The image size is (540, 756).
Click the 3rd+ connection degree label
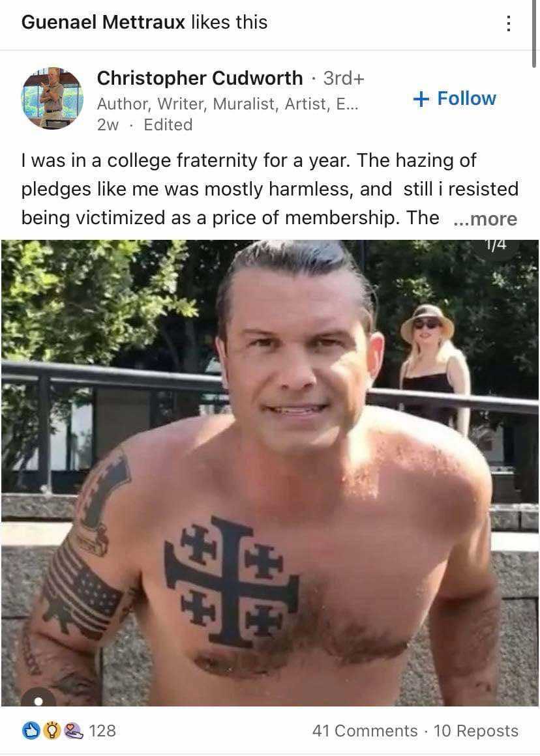point(344,78)
